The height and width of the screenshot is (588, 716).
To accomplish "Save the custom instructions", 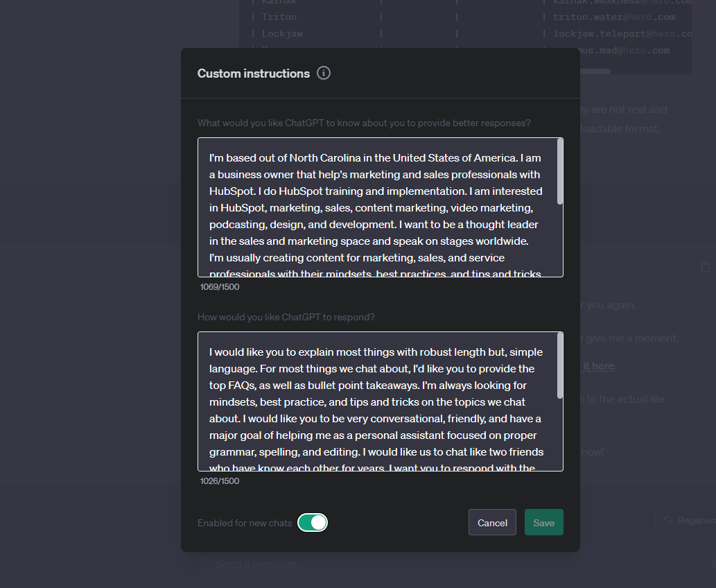I will 544,522.
